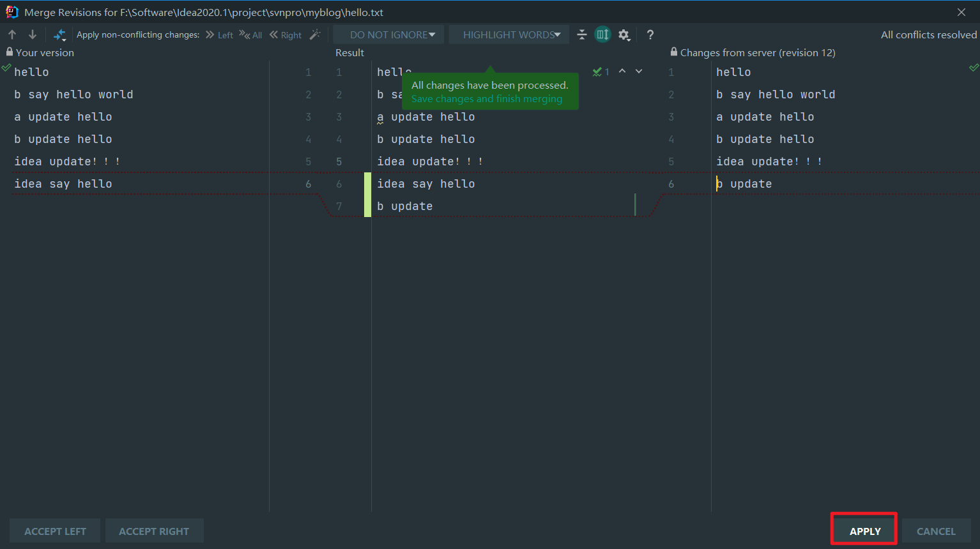Open the DO NOT IGNORE dropdown
Screen dimensions: 980x549
388,34
